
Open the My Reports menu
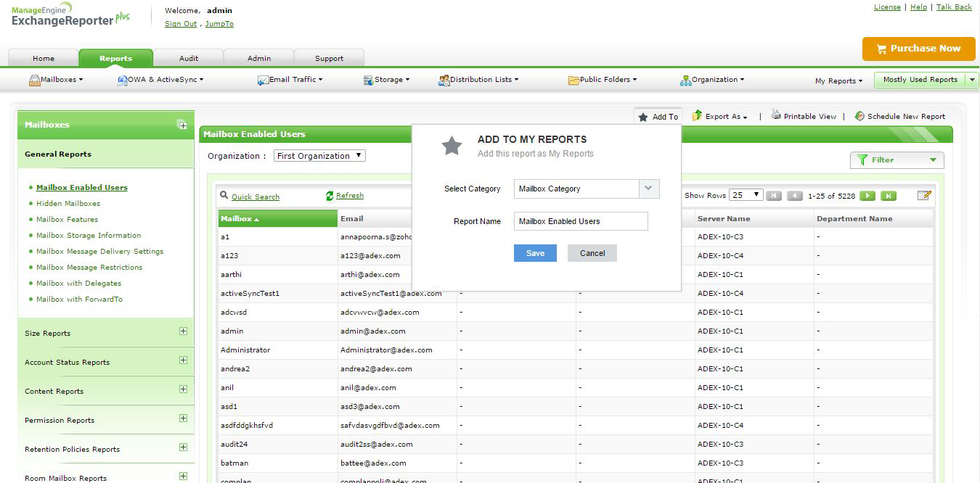(838, 81)
